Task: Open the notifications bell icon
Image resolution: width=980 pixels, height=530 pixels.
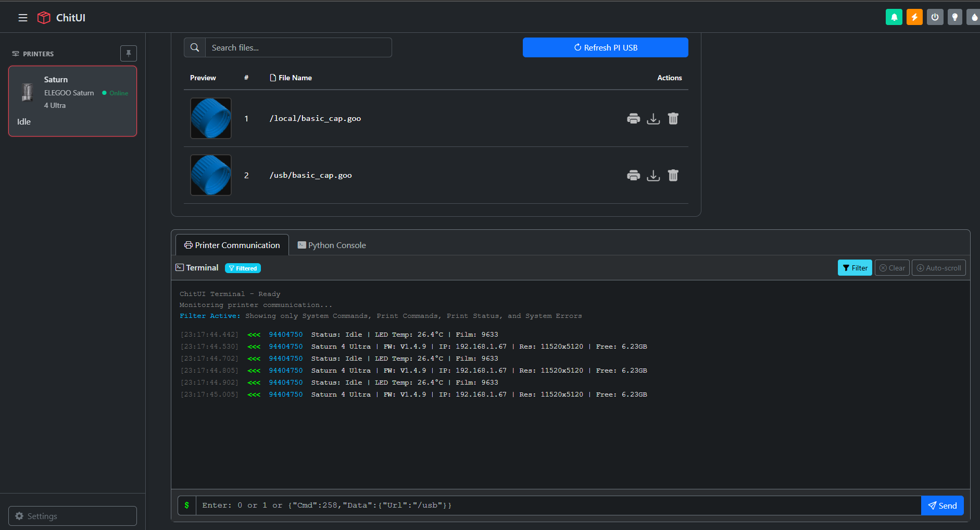Action: pos(894,17)
